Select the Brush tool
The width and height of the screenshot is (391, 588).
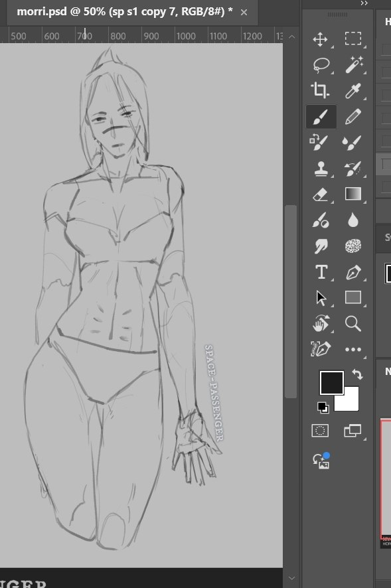(x=321, y=117)
